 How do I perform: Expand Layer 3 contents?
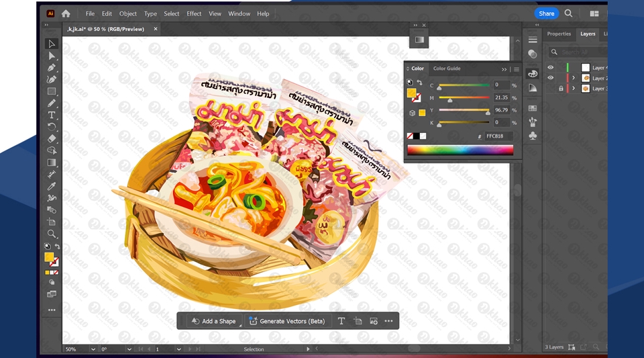[x=574, y=89]
